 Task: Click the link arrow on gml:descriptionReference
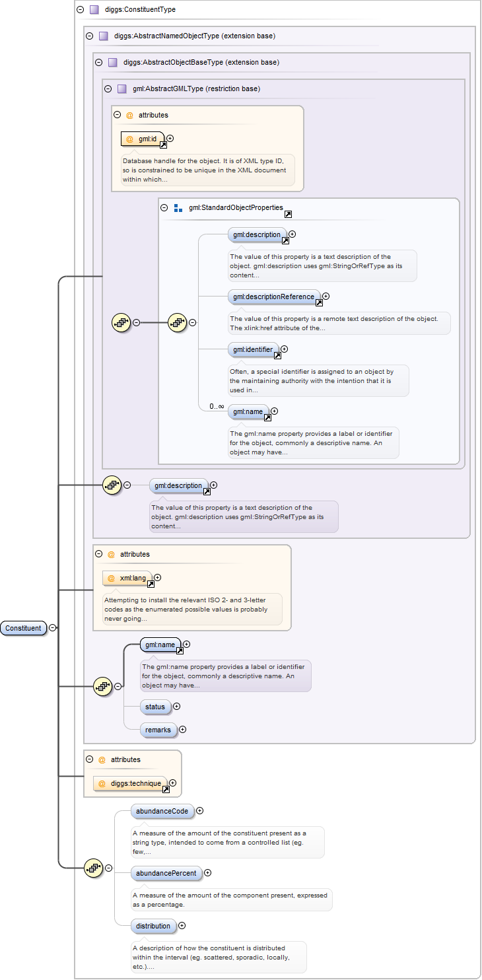[x=319, y=303]
